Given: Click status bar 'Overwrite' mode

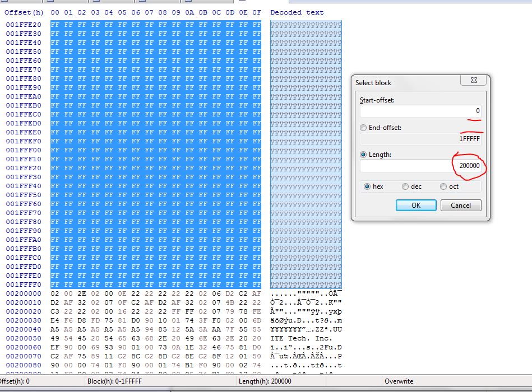Looking at the screenshot, I should [x=399, y=381].
